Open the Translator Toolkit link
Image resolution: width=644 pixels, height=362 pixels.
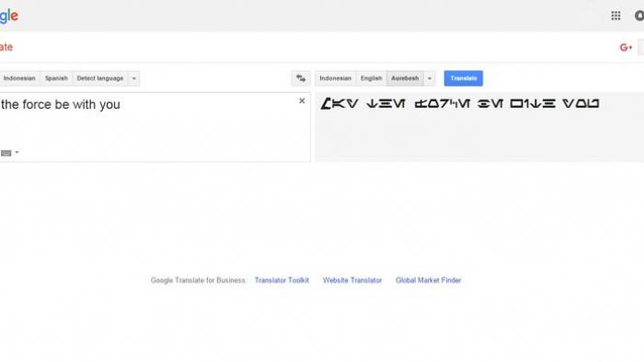[282, 280]
